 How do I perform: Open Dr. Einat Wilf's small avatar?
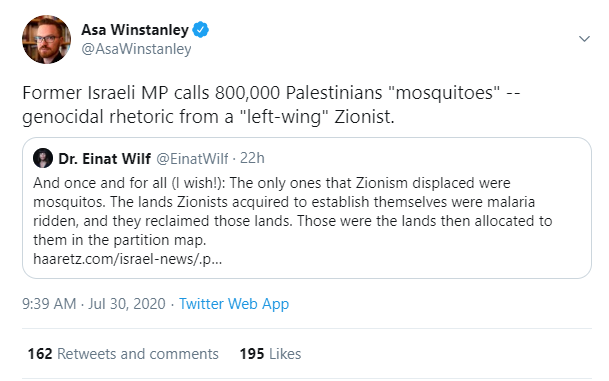43,158
